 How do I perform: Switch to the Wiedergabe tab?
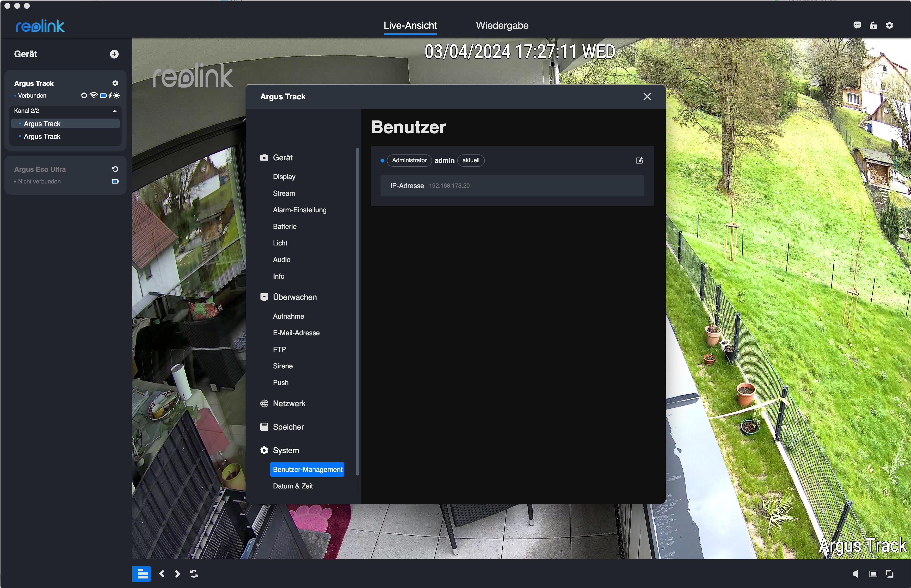click(502, 26)
